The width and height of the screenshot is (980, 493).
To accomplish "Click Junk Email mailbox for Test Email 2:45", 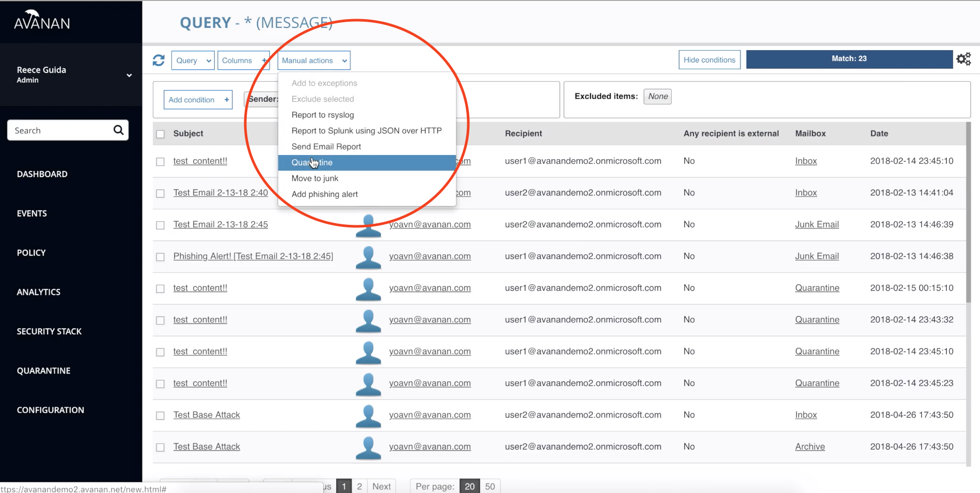I will pyautogui.click(x=817, y=225).
